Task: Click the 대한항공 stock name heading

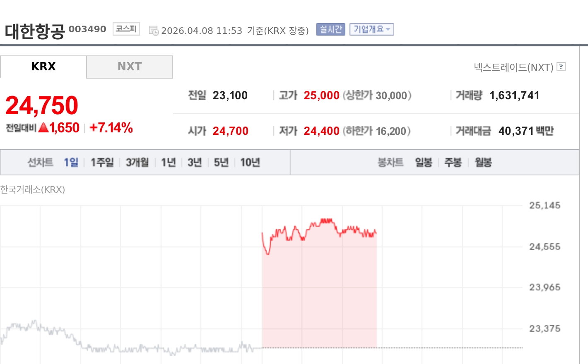Action: coord(35,31)
